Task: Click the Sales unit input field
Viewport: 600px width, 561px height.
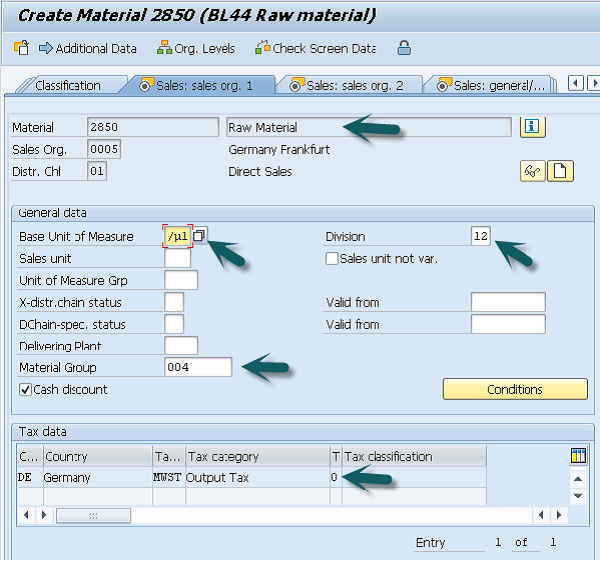Action: pyautogui.click(x=178, y=258)
